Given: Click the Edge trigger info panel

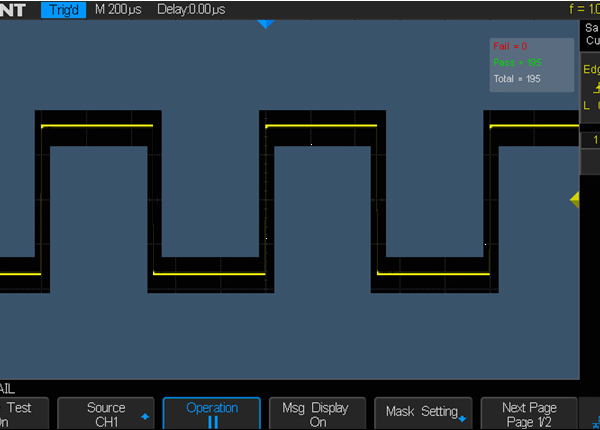Looking at the screenshot, I should point(591,90).
